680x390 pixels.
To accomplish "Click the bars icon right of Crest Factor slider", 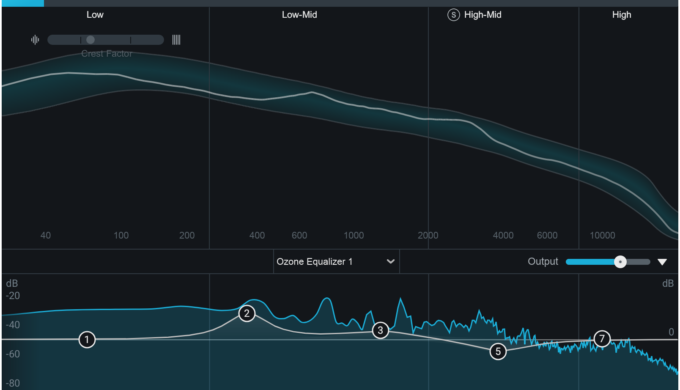I will (x=176, y=40).
